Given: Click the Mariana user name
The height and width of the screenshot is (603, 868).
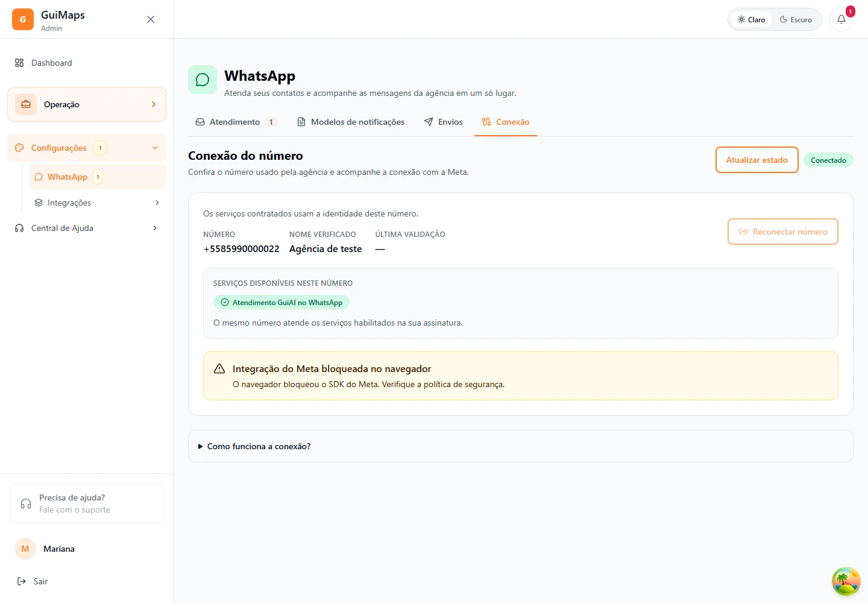Looking at the screenshot, I should pos(59,549).
